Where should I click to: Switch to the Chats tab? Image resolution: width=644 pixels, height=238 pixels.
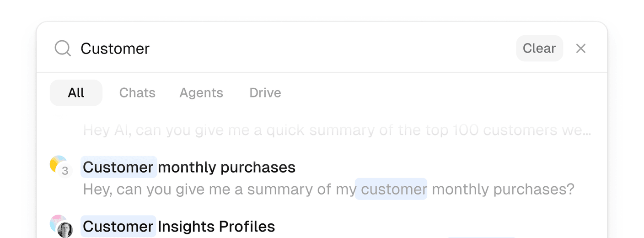pyautogui.click(x=137, y=93)
